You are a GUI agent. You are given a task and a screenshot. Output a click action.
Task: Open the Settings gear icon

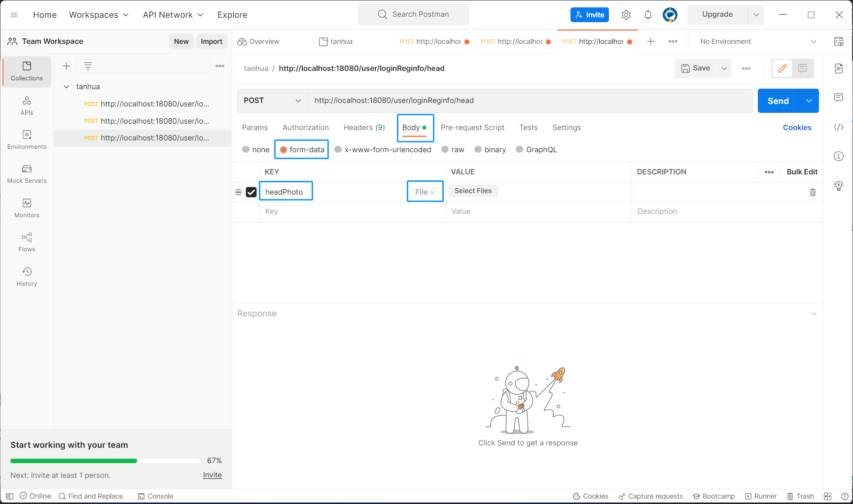[x=626, y=15]
